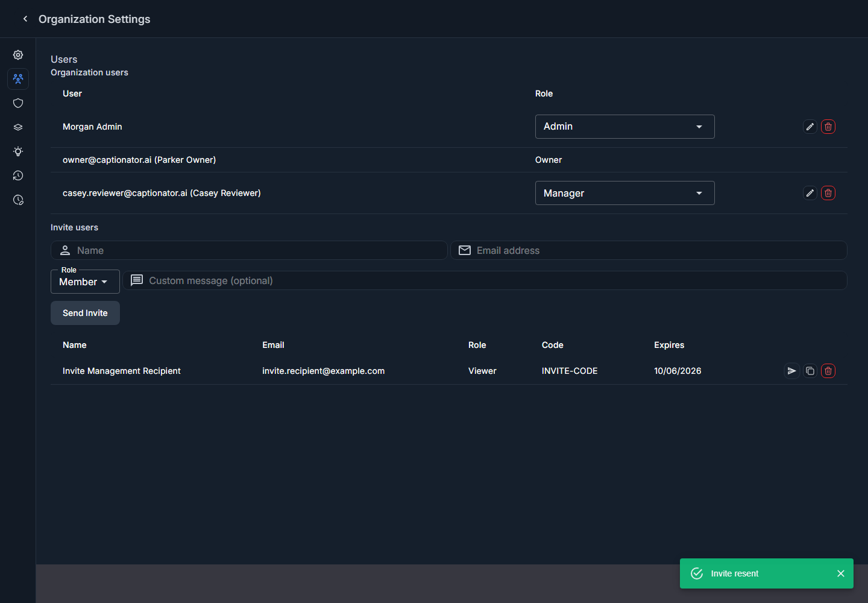Viewport: 868px width, 603px height.
Task: Click the Invite resent message text
Action: [x=735, y=573]
